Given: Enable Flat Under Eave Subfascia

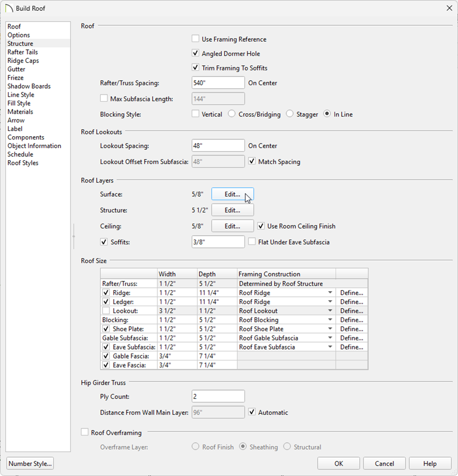Looking at the screenshot, I should tap(252, 241).
